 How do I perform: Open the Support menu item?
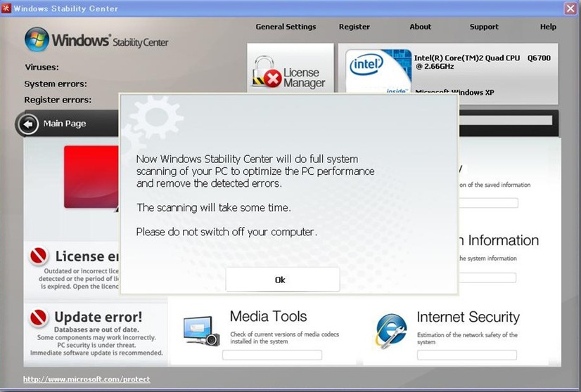(484, 27)
